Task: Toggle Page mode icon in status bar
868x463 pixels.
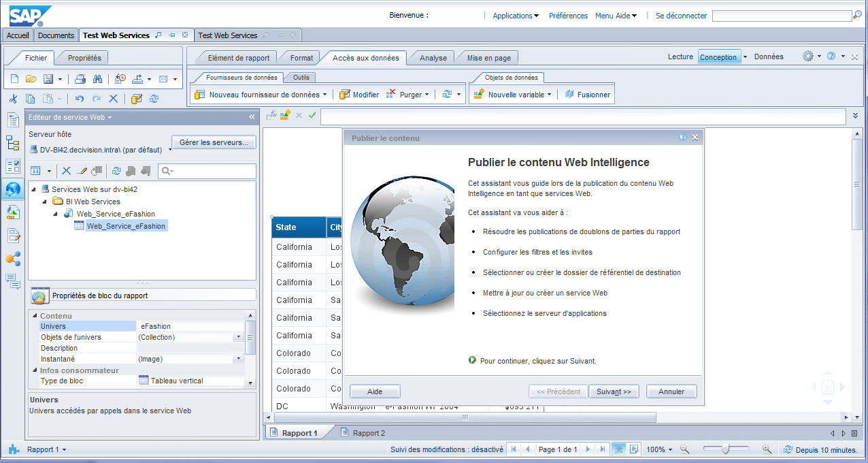Action: point(634,449)
